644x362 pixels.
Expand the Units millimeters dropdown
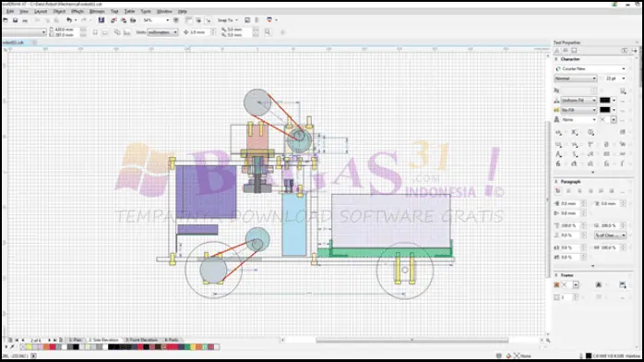(x=162, y=32)
